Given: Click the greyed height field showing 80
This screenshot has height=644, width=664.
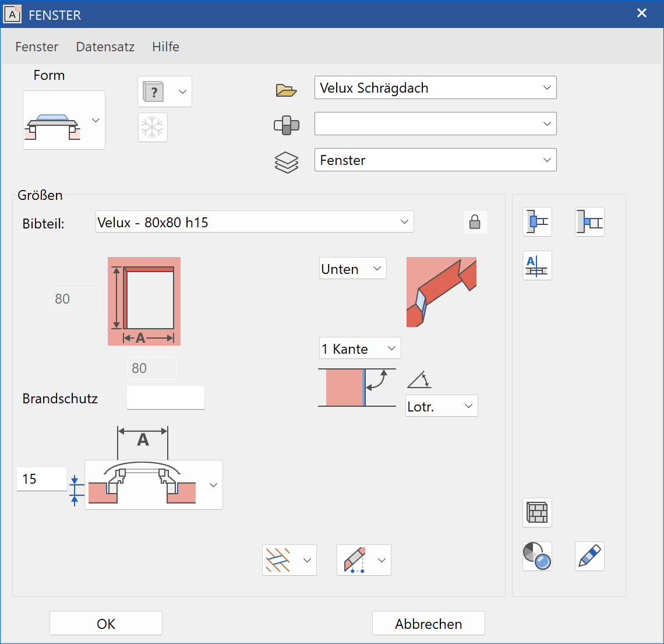Looking at the screenshot, I should 75,299.
